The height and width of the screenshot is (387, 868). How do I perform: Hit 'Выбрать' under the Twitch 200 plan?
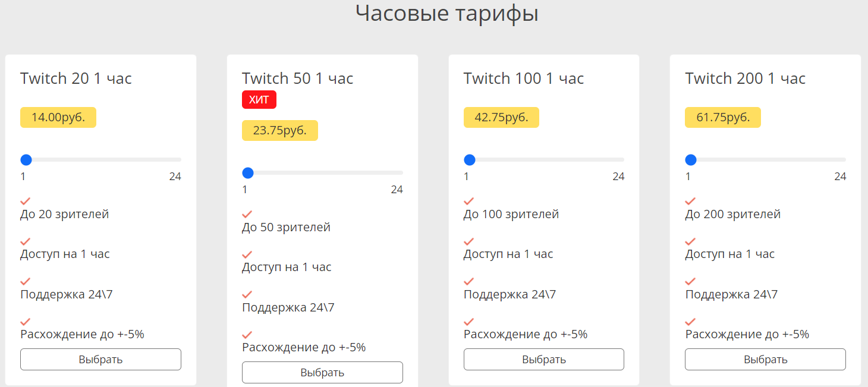coord(765,360)
